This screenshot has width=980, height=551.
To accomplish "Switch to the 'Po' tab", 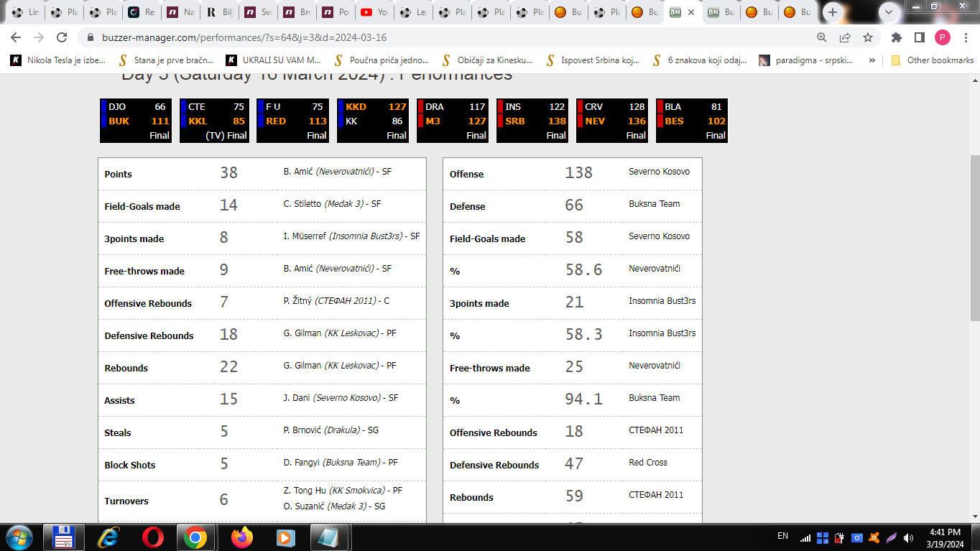I will coord(336,12).
